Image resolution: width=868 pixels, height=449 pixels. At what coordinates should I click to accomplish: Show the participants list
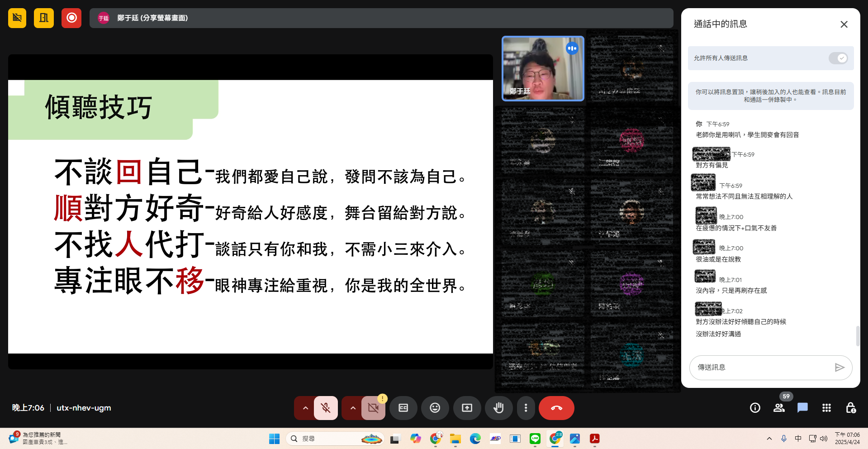[x=779, y=408]
